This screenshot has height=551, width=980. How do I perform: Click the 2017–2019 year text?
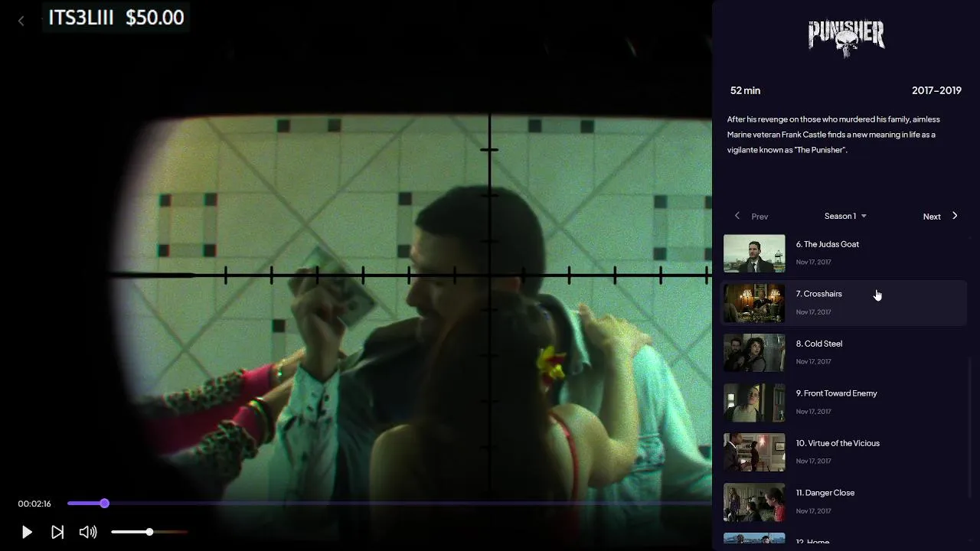[936, 90]
